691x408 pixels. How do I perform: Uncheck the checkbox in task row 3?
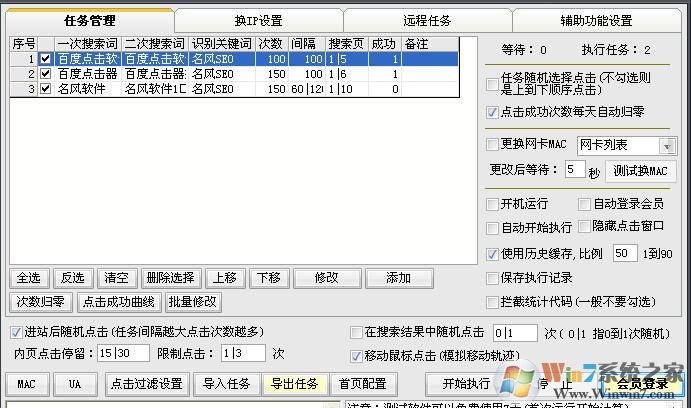[45, 89]
